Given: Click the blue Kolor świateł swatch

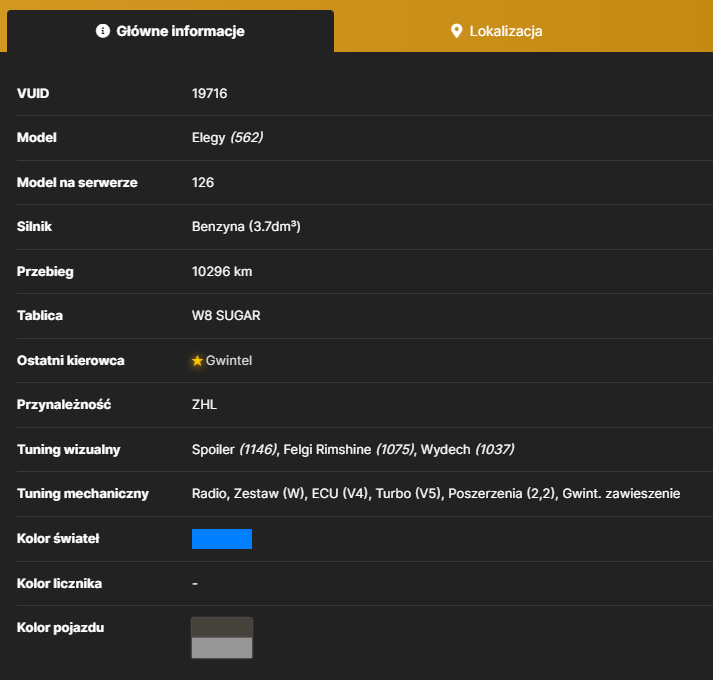Looking at the screenshot, I should click(x=222, y=539).
